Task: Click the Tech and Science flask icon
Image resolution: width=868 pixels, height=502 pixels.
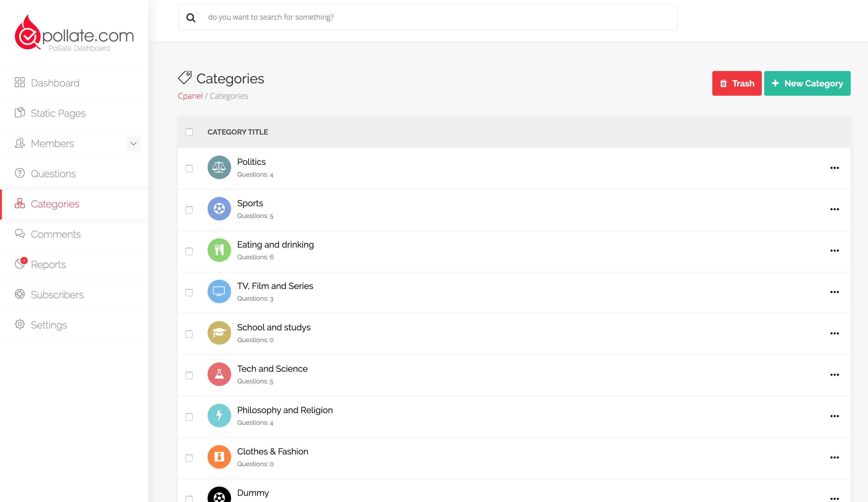Action: 219,374
